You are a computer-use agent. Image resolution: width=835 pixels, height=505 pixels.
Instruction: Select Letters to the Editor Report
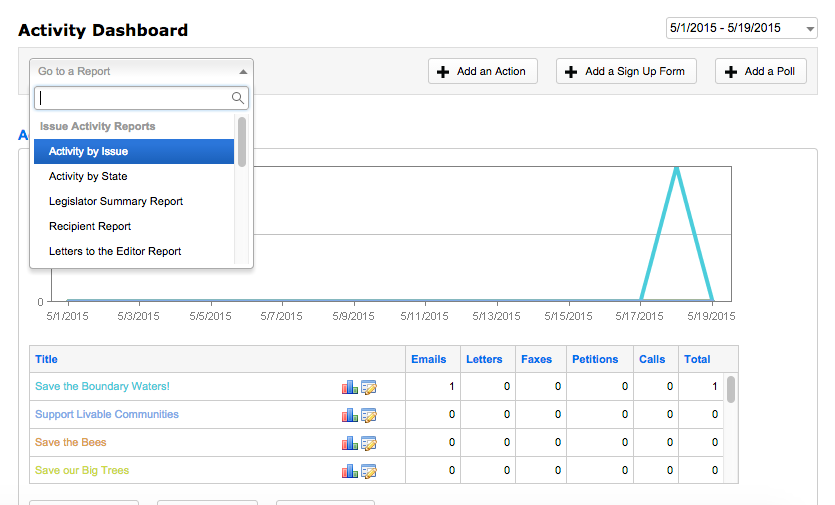[x=134, y=251]
